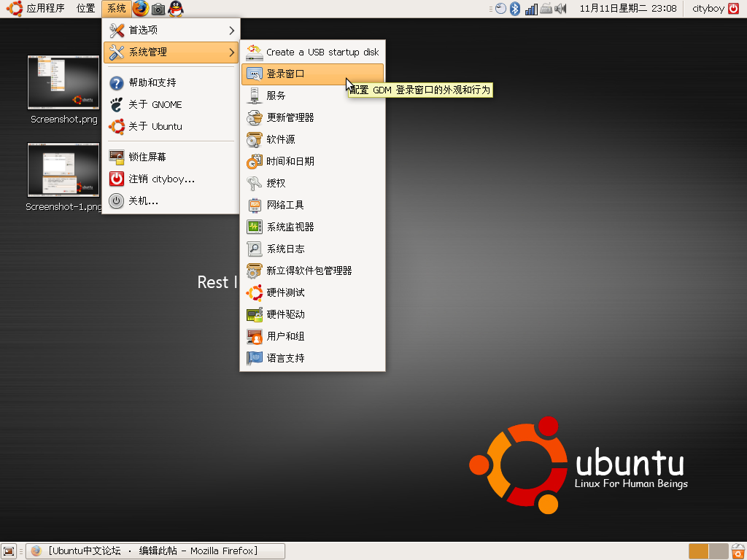Click the 软件源 disc icon
Viewport: 747px width, 560px height.
pos(255,139)
